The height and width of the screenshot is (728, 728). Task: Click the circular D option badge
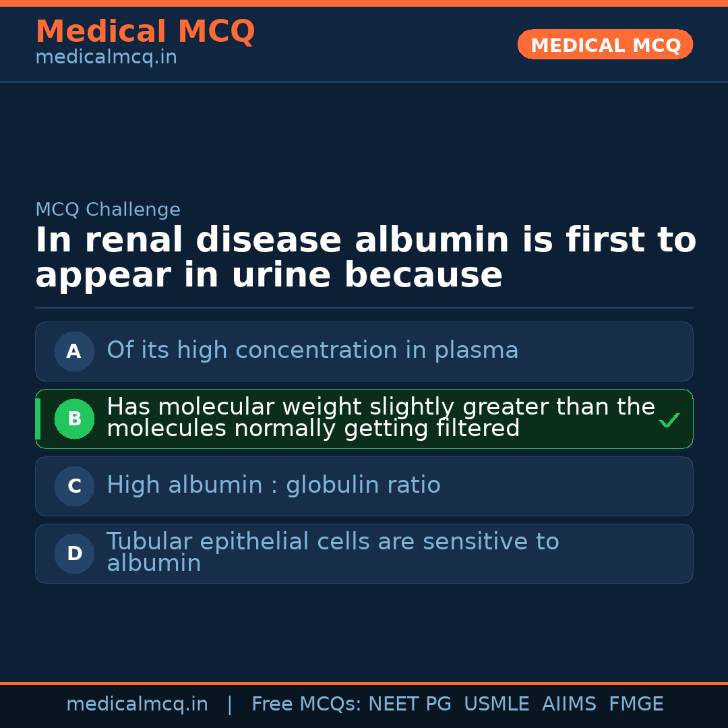coord(74,553)
